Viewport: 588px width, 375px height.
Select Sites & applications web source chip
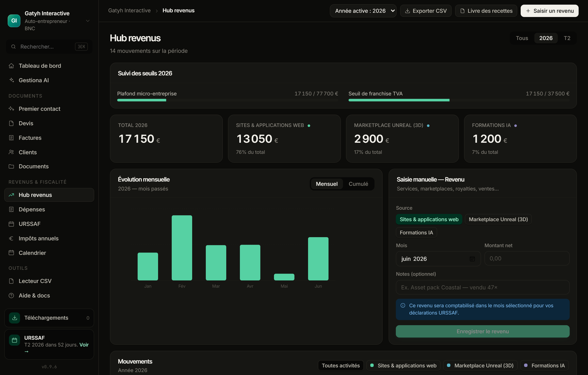429,219
